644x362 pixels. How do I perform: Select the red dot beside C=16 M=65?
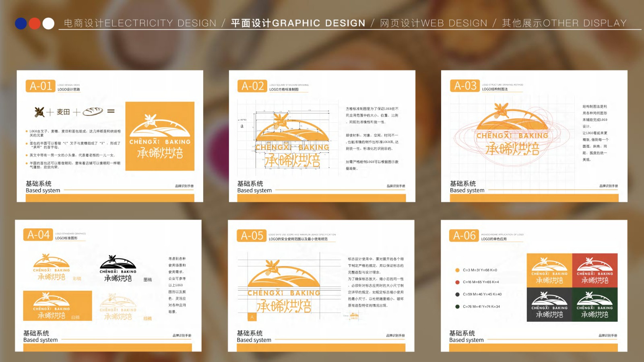point(457,283)
